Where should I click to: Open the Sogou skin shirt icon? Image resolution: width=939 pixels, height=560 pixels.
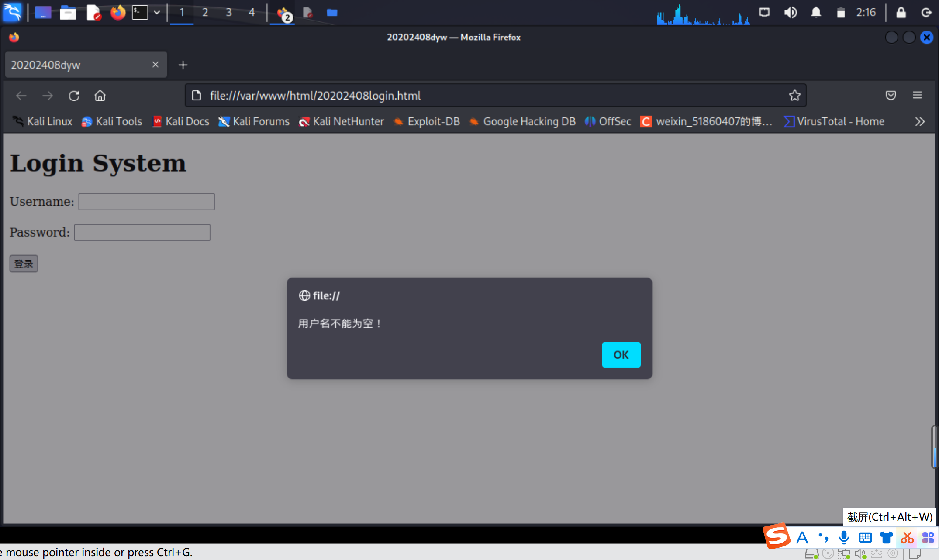click(886, 538)
